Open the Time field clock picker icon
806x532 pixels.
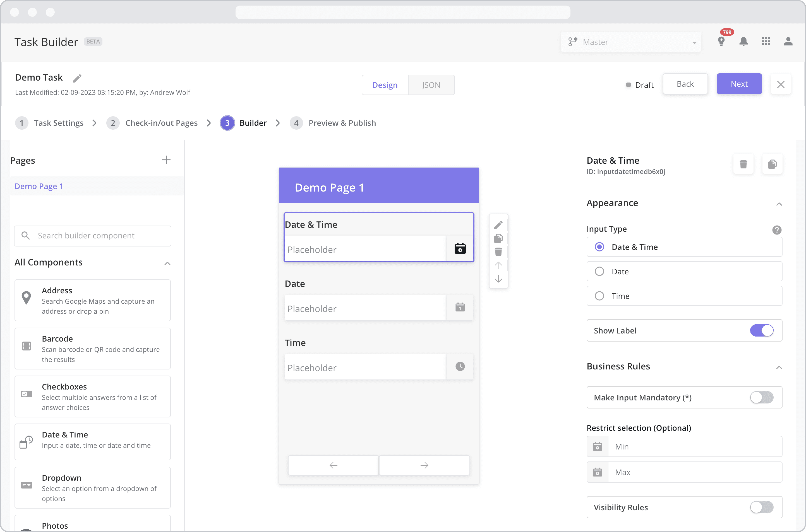pyautogui.click(x=460, y=366)
